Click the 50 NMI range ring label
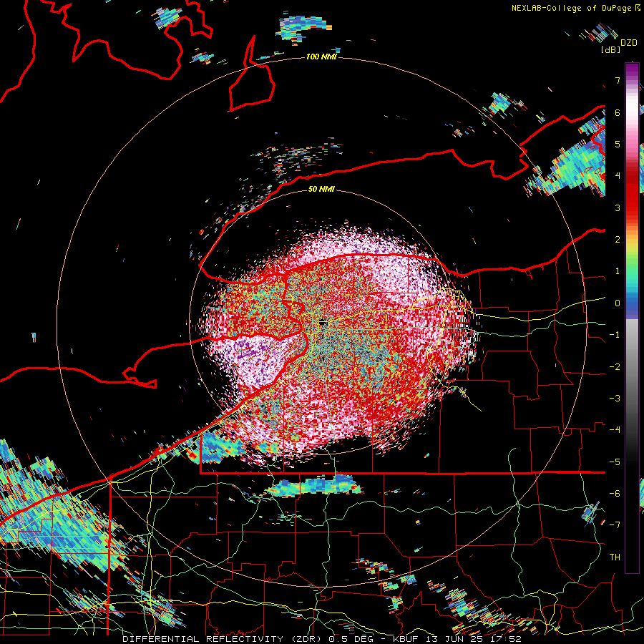 [x=321, y=189]
